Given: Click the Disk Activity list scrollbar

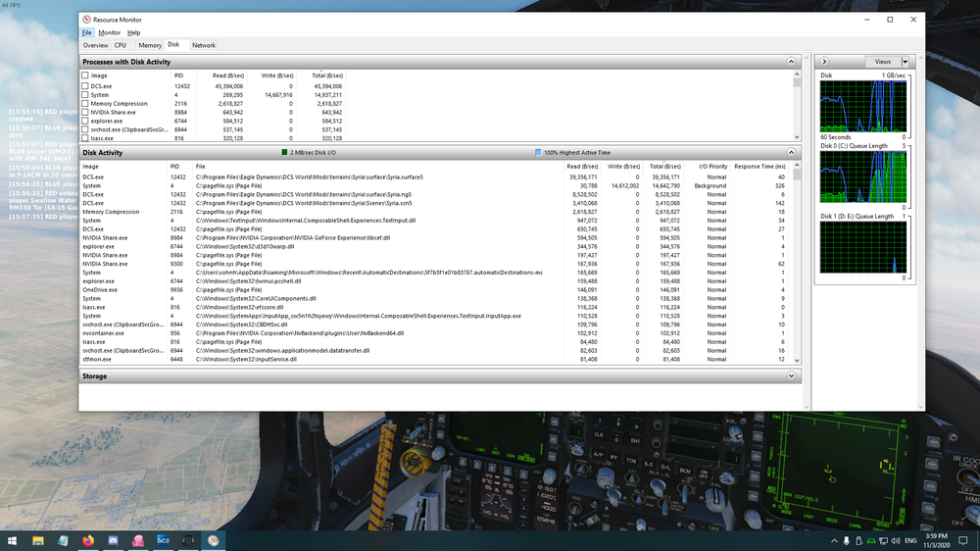Looking at the screenshot, I should tap(797, 263).
